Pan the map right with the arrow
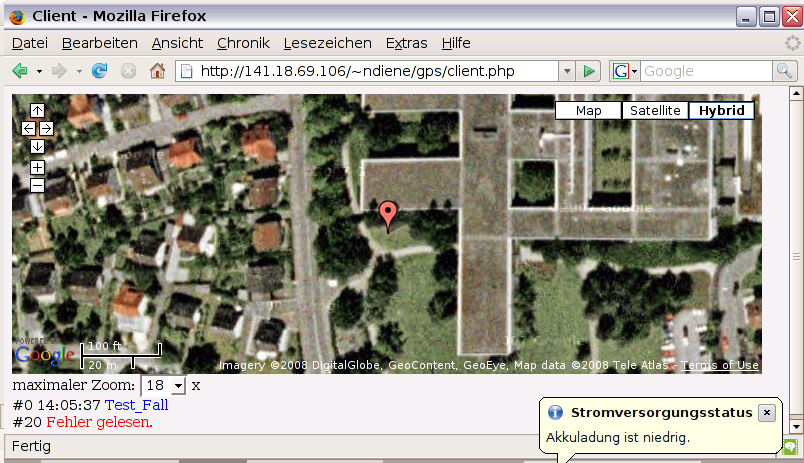Viewport: 804px width, 463px height. (46, 129)
